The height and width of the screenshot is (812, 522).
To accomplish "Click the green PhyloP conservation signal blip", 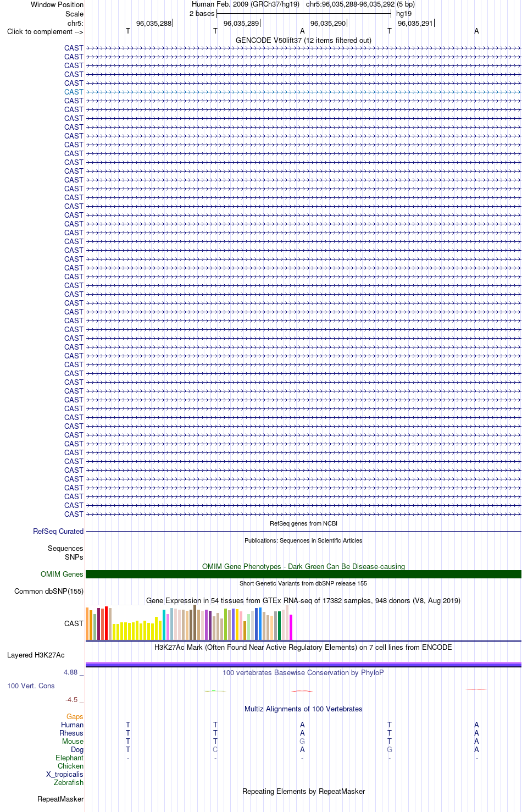I will coord(215,691).
